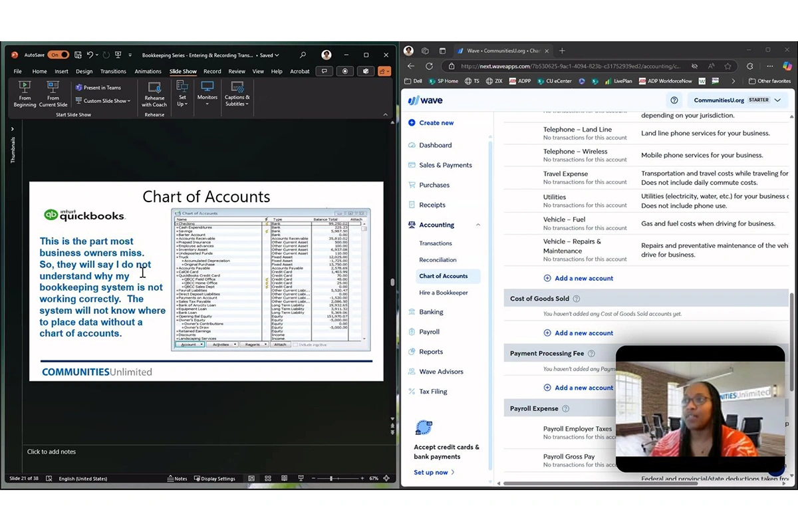Open the Captions & Subtitles dropdown
The image size is (798, 532).
237,94
